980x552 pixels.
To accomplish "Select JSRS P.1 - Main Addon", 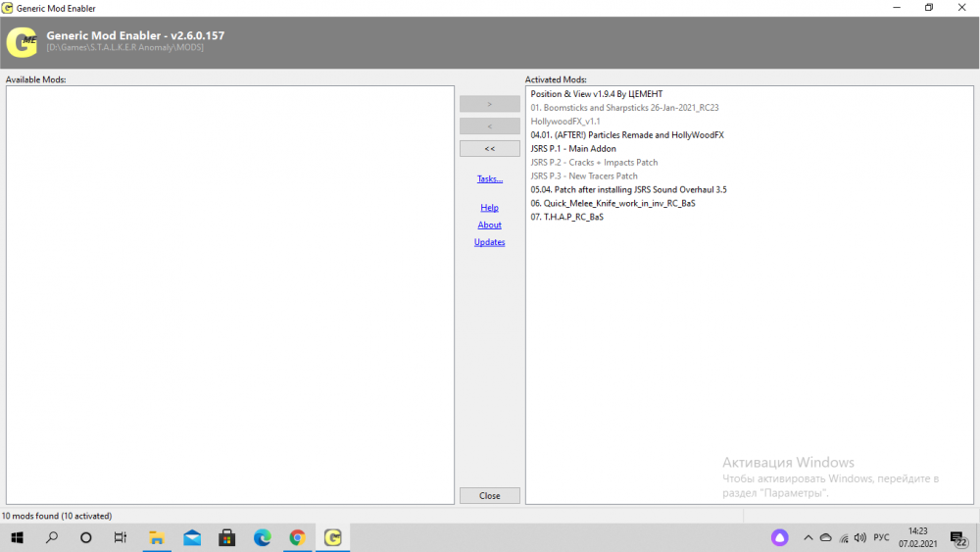I will (573, 149).
